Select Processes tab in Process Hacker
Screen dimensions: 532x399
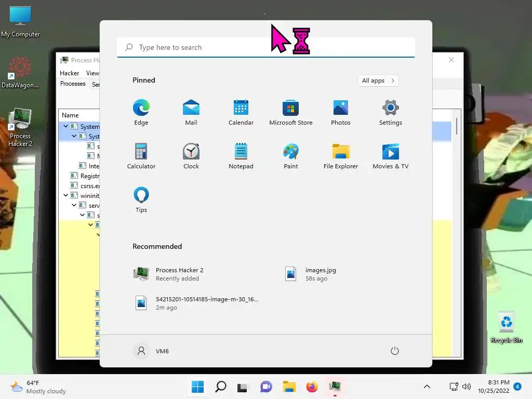pyautogui.click(x=73, y=84)
